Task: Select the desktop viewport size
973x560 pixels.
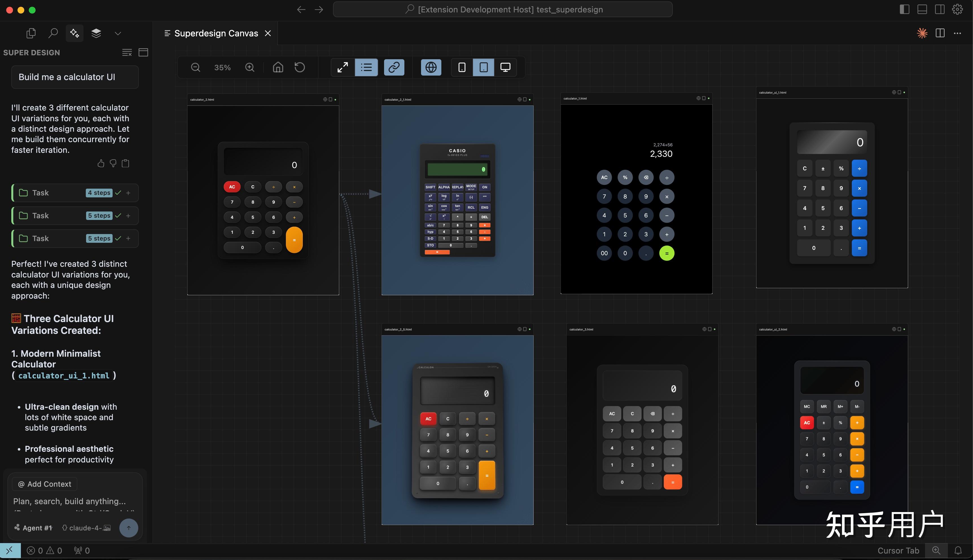Action: coord(505,67)
